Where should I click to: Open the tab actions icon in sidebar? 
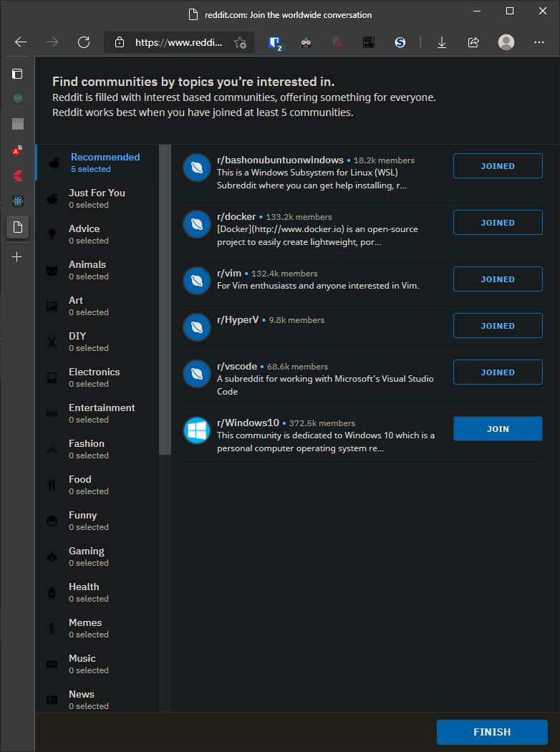[17, 73]
